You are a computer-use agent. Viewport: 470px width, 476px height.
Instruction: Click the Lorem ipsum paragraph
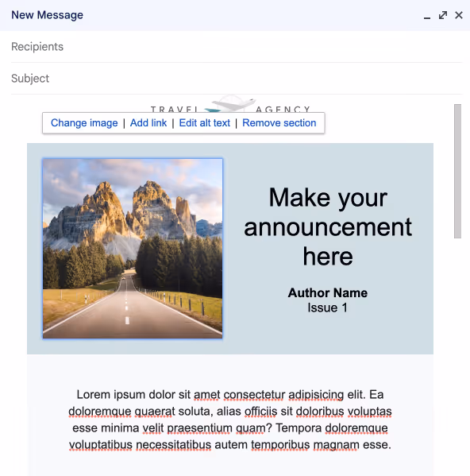coord(230,420)
